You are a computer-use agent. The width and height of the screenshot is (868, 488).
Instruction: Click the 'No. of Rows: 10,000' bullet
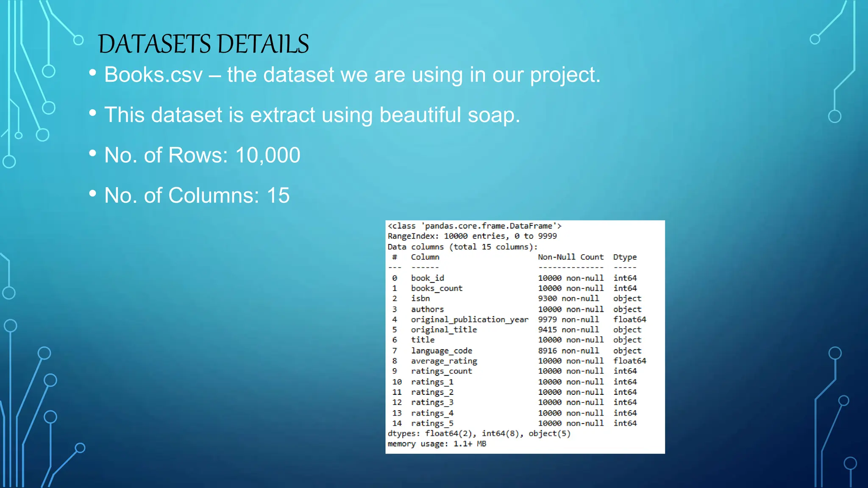[x=202, y=155]
